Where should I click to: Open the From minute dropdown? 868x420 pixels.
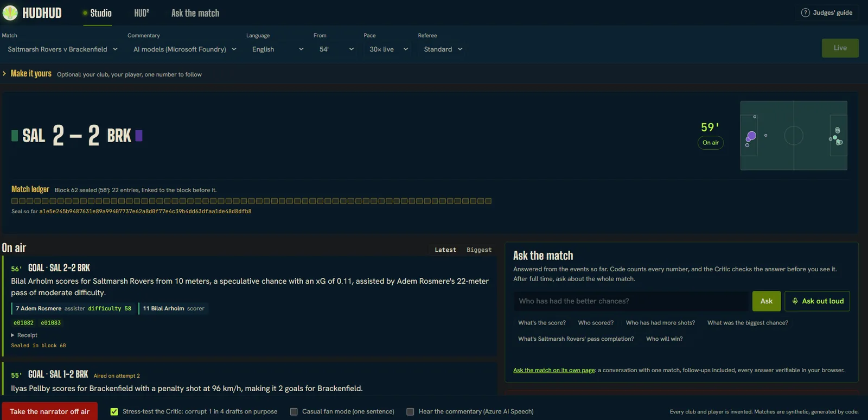[x=336, y=49]
